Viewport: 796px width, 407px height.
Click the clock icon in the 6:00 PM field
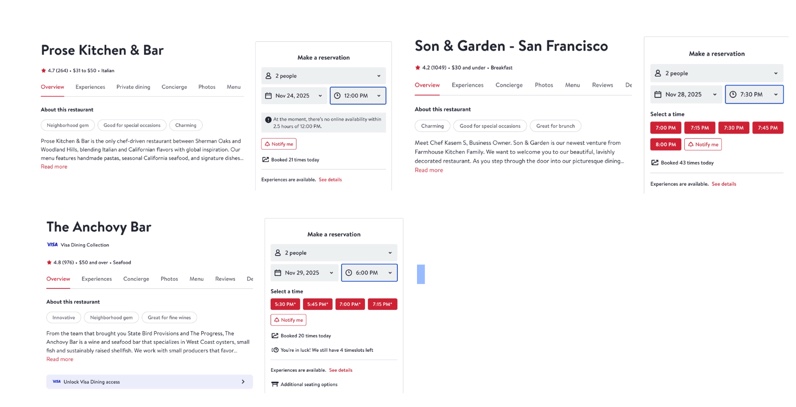349,273
